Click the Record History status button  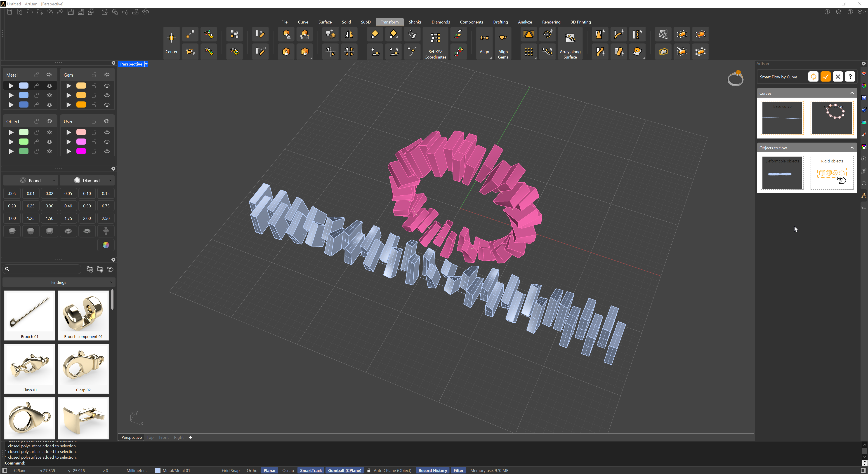tap(433, 470)
